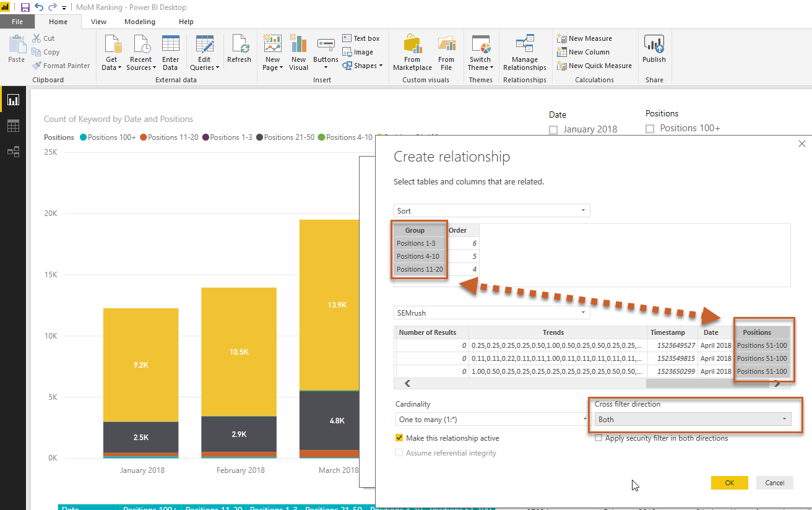Viewport: 812px width, 510px height.
Task: Expand the Sort table selection dropdown
Action: (x=492, y=211)
